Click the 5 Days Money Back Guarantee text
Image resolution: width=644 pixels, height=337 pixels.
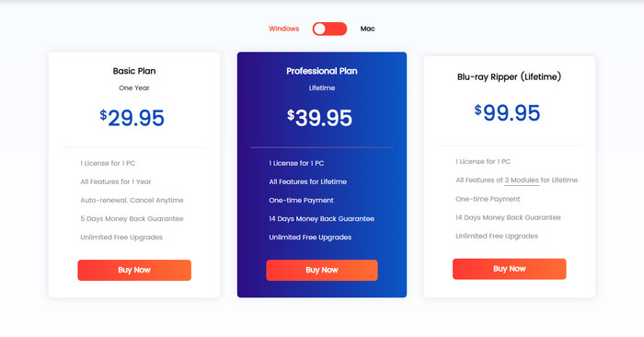pyautogui.click(x=132, y=218)
